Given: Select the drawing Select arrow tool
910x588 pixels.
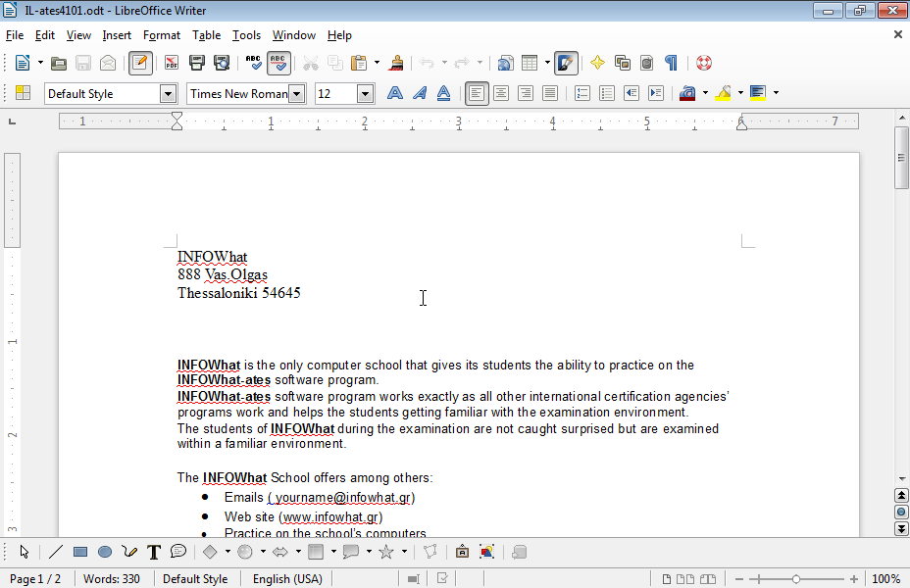Looking at the screenshot, I should pyautogui.click(x=24, y=552).
